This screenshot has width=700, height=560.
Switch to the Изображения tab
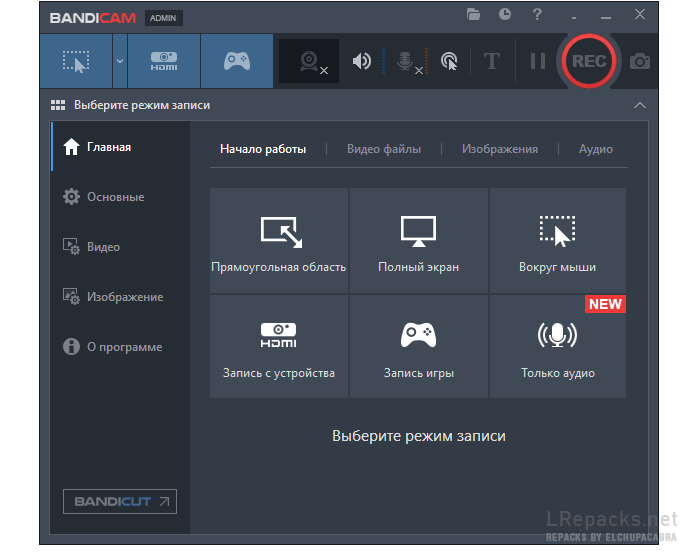[x=500, y=149]
